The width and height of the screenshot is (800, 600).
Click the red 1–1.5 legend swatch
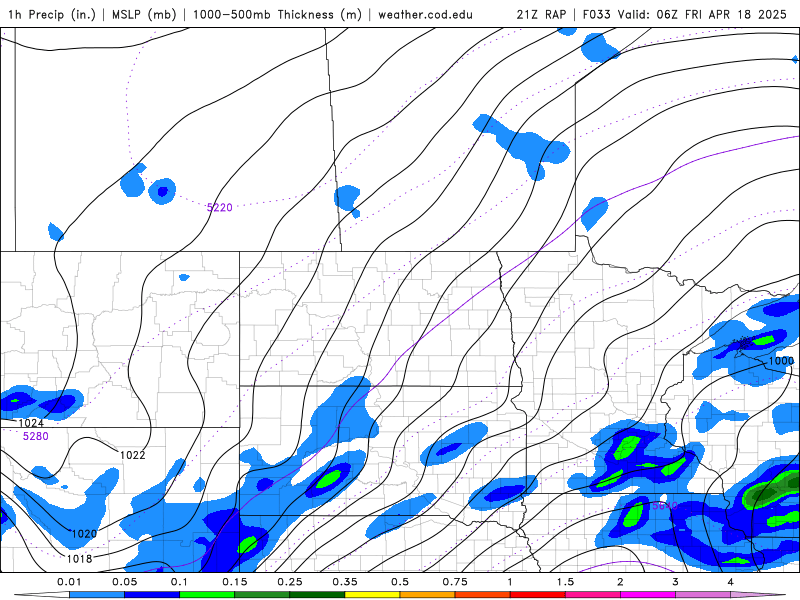tap(538, 595)
